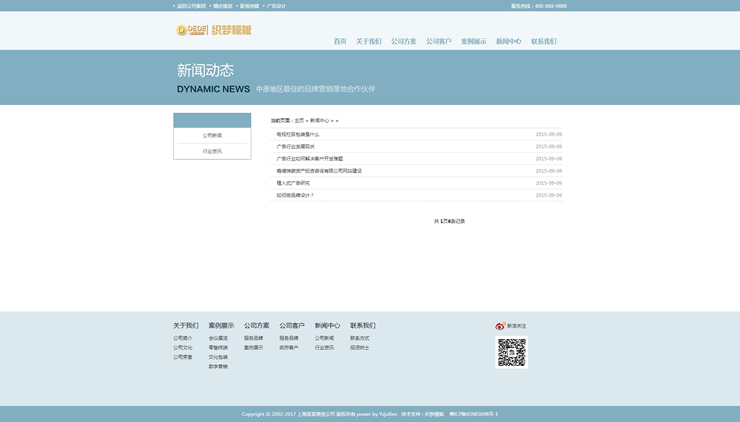The height and width of the screenshot is (422, 740).
Task: Select 行业资讯 in the left sidebar
Action: coord(212,151)
